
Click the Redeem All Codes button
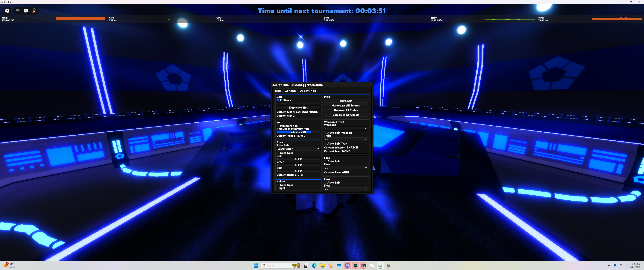[x=346, y=110]
